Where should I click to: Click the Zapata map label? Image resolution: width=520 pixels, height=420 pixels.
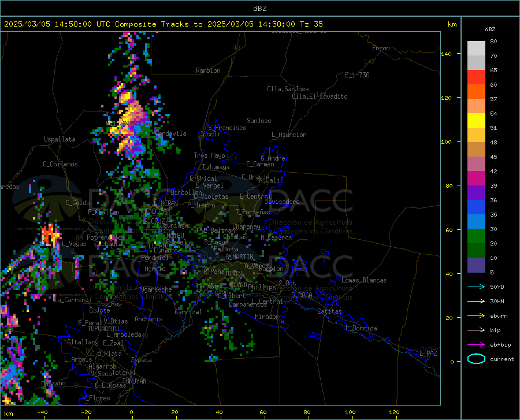coord(142,360)
